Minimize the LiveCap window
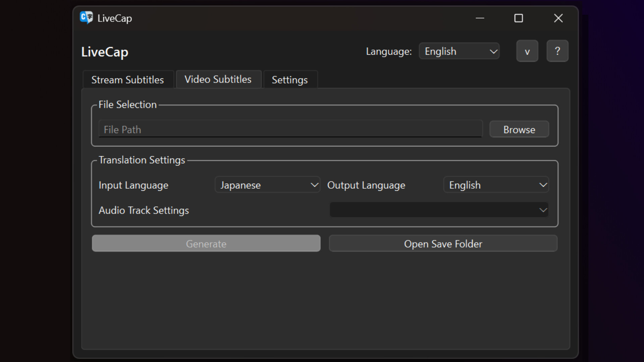This screenshot has width=644, height=362. (480, 18)
